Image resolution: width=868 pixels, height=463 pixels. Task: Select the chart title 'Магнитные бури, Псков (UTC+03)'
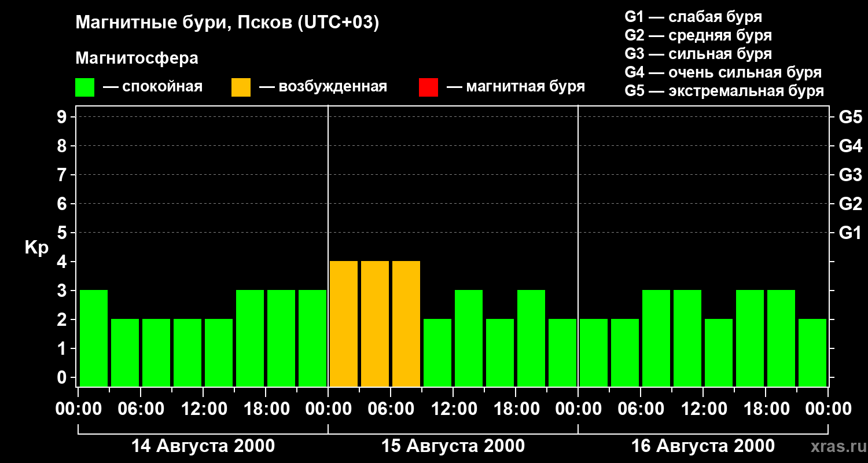227,23
